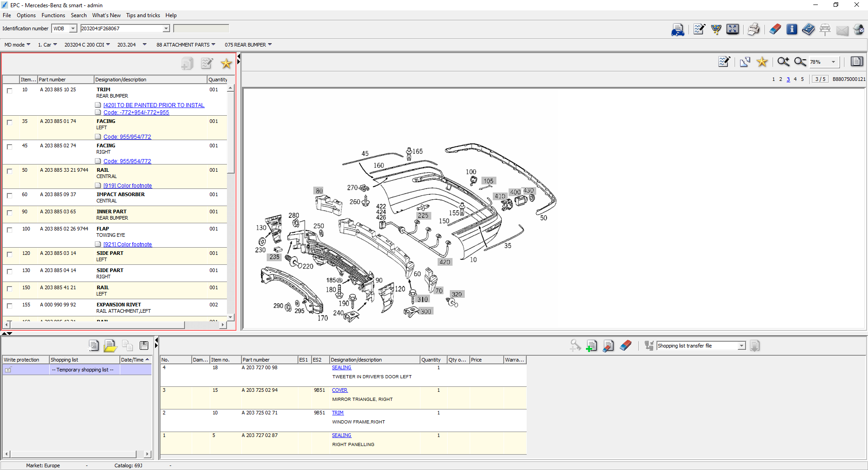Viewport: 868px width, 470px height.
Task: Tick the checkbox for item 60 IMPACT ABSORBER
Action: pos(9,195)
